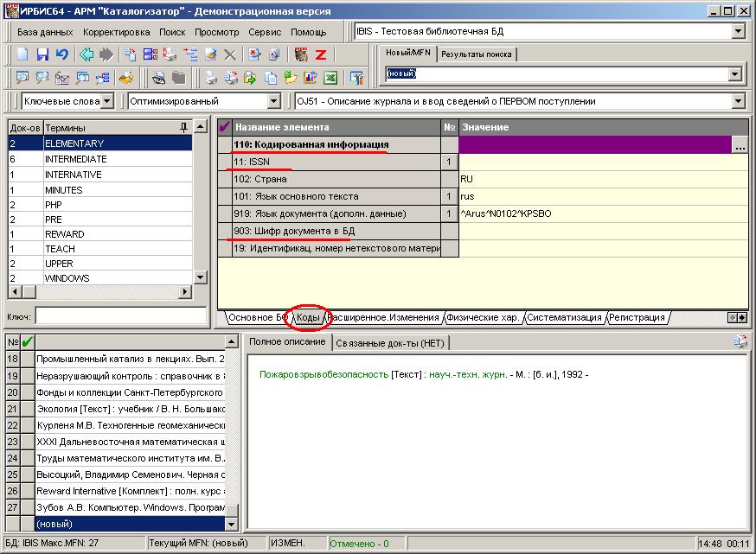Click the folder with green arrow export icon
The width and height of the screenshot is (756, 554).
[250, 77]
